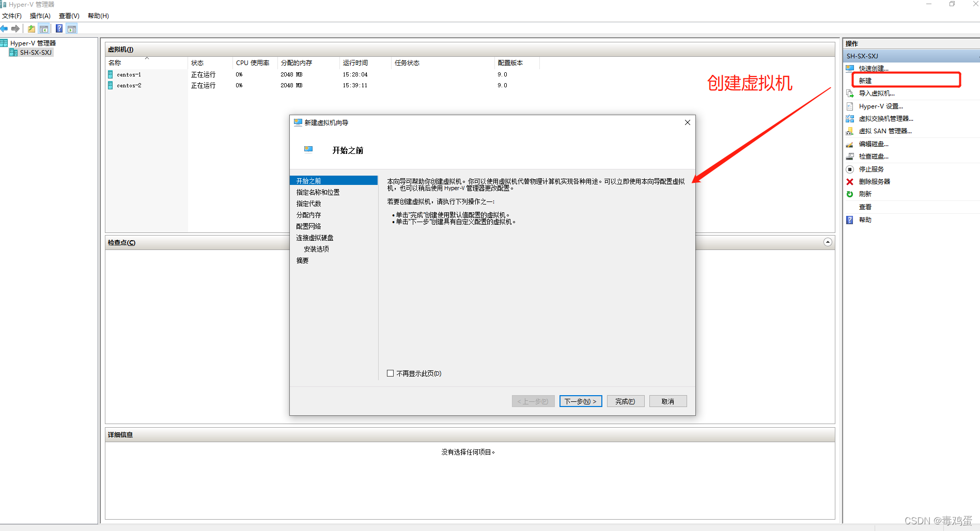Select the 配置网络 wizard step
This screenshot has height=531, width=980.
coord(308,226)
